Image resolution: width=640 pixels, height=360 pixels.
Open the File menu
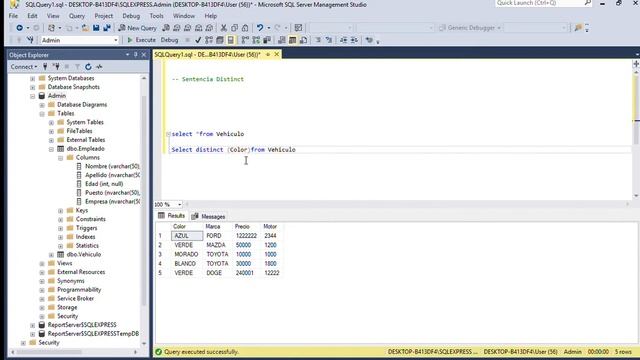[13, 16]
